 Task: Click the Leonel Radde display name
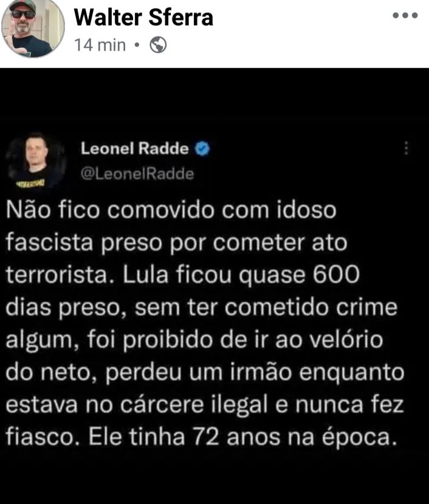135,148
